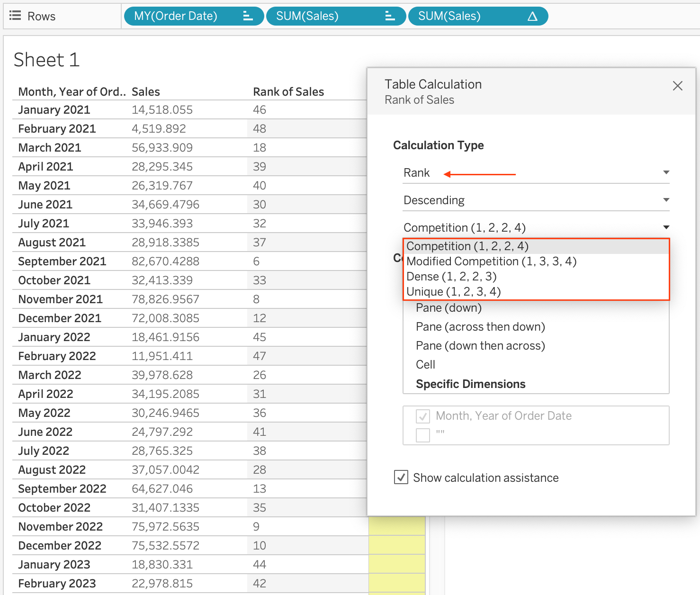
Task: Tick the empty quotes dimension checkbox
Action: coord(422,434)
